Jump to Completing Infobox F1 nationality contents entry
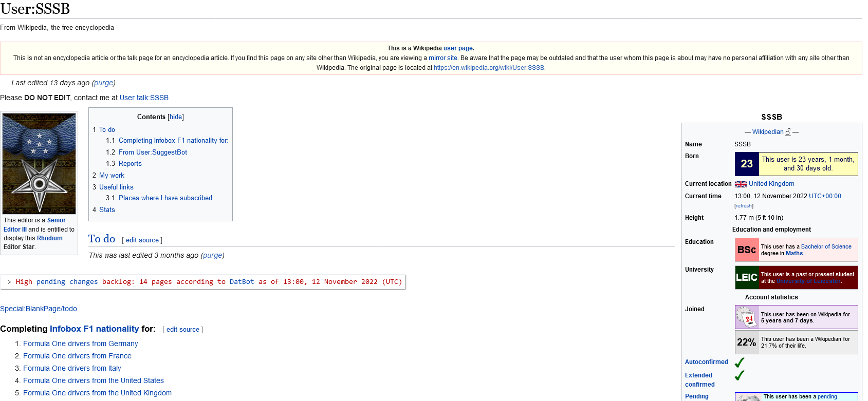The width and height of the screenshot is (868, 401). [173, 141]
